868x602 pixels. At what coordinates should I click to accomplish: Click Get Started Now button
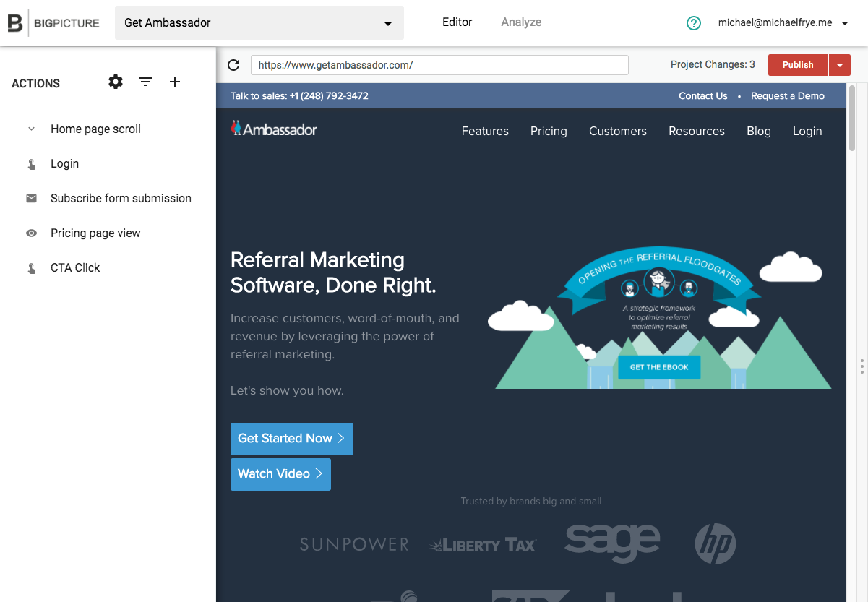(x=292, y=439)
